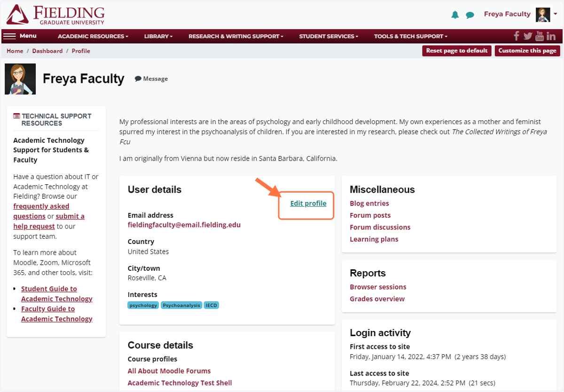This screenshot has width=564, height=392.
Task: Open the messages chat bubble icon
Action: point(470,15)
